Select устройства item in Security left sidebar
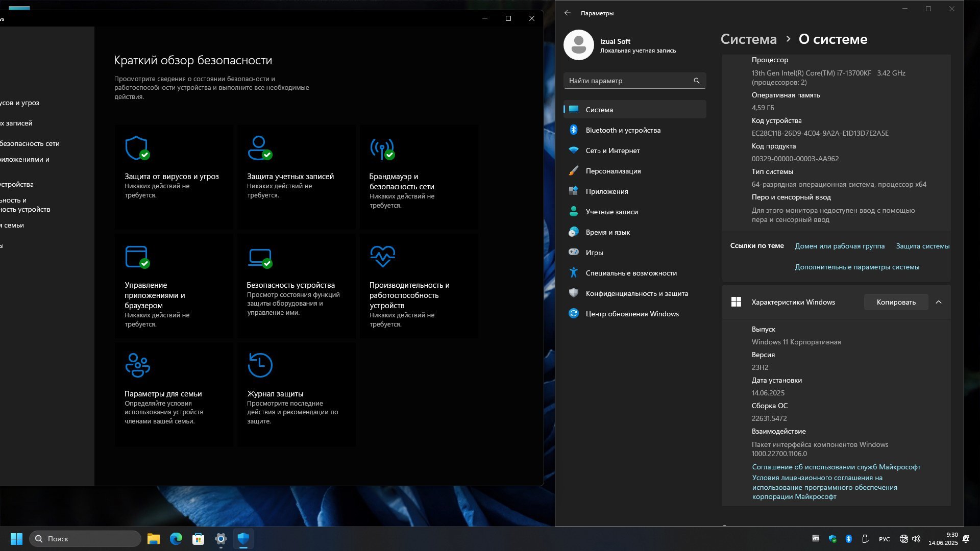Screen dimensions: 980x551 pyautogui.click(x=17, y=184)
